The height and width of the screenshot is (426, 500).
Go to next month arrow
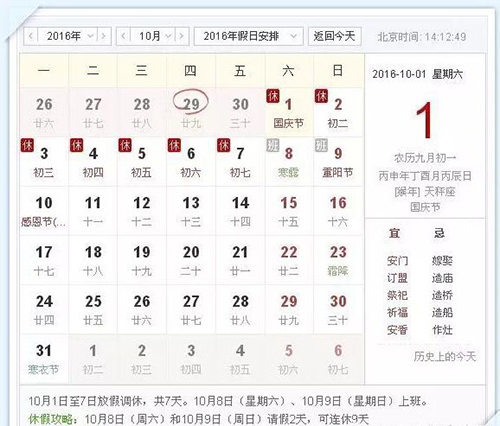[182, 36]
